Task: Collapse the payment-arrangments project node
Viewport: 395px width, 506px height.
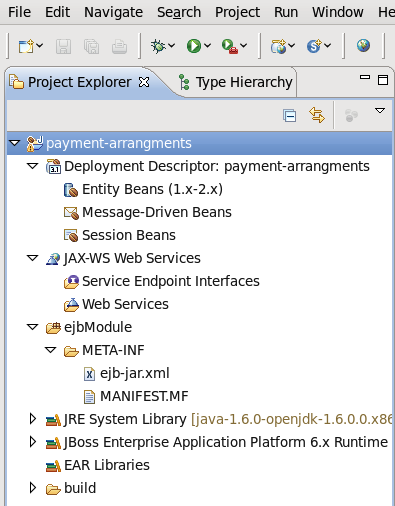Action: pos(14,143)
